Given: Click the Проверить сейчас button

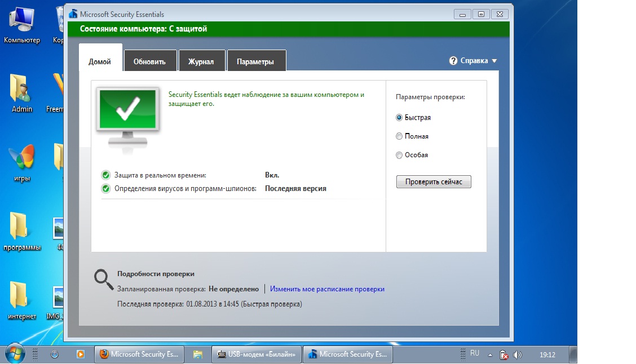Looking at the screenshot, I should 434,181.
